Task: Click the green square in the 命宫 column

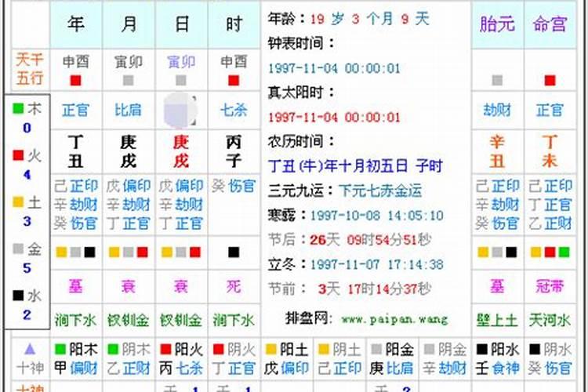Action: [564, 252]
